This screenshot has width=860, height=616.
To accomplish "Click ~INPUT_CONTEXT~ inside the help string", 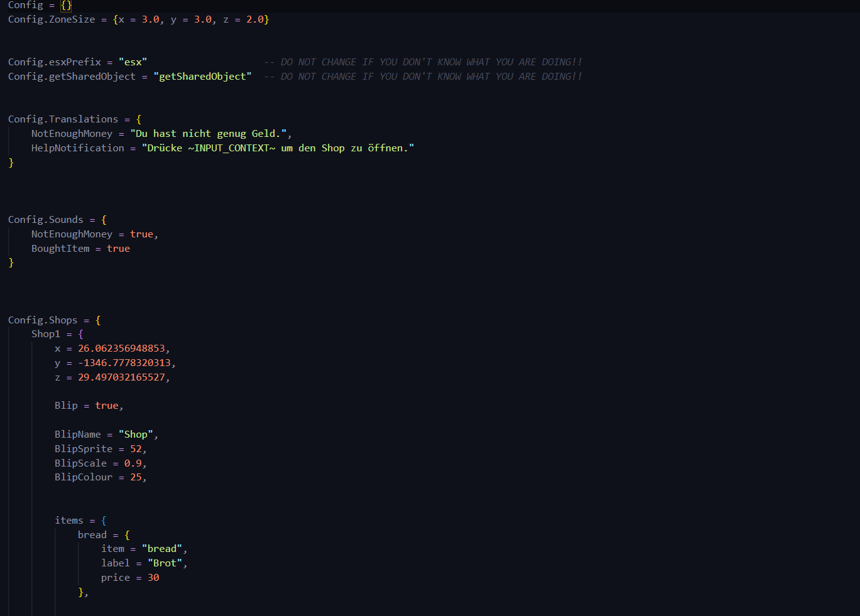I will [x=231, y=148].
